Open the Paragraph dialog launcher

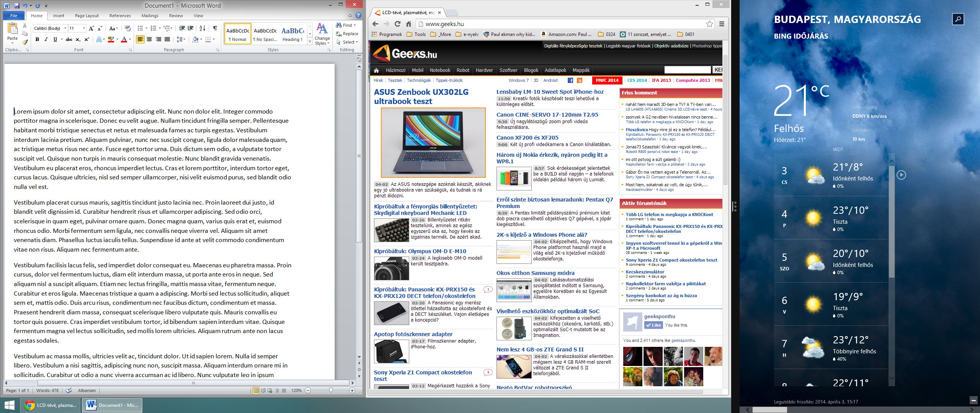217,50
